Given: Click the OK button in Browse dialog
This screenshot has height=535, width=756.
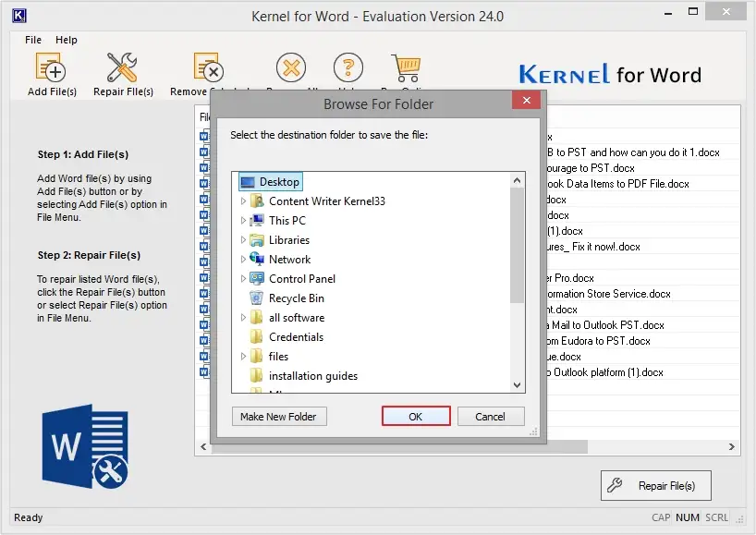Looking at the screenshot, I should [x=416, y=416].
